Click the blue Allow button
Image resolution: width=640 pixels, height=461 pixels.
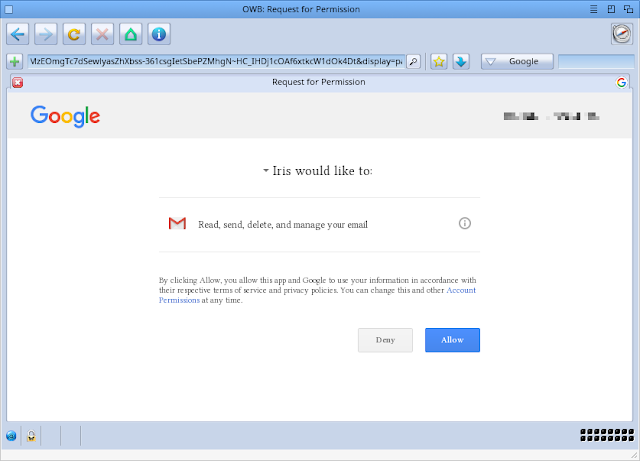(452, 340)
